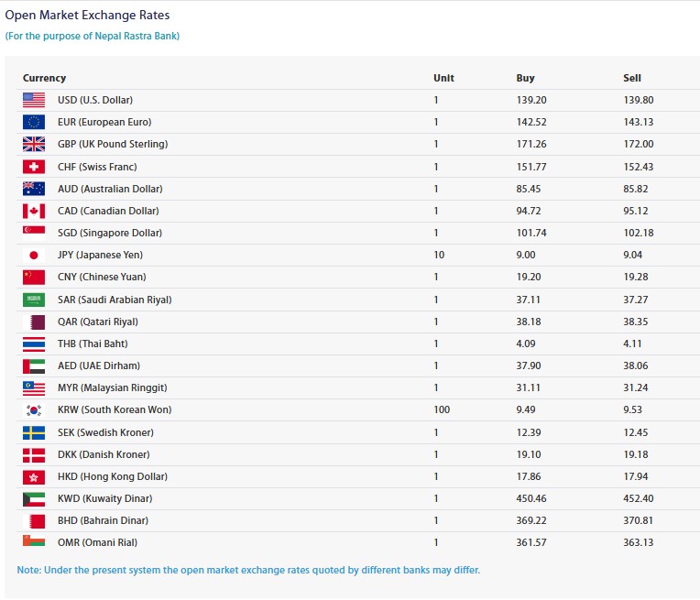Select the USD (U.S. Dollar) label
This screenshot has width=700, height=600.
coord(94,100)
